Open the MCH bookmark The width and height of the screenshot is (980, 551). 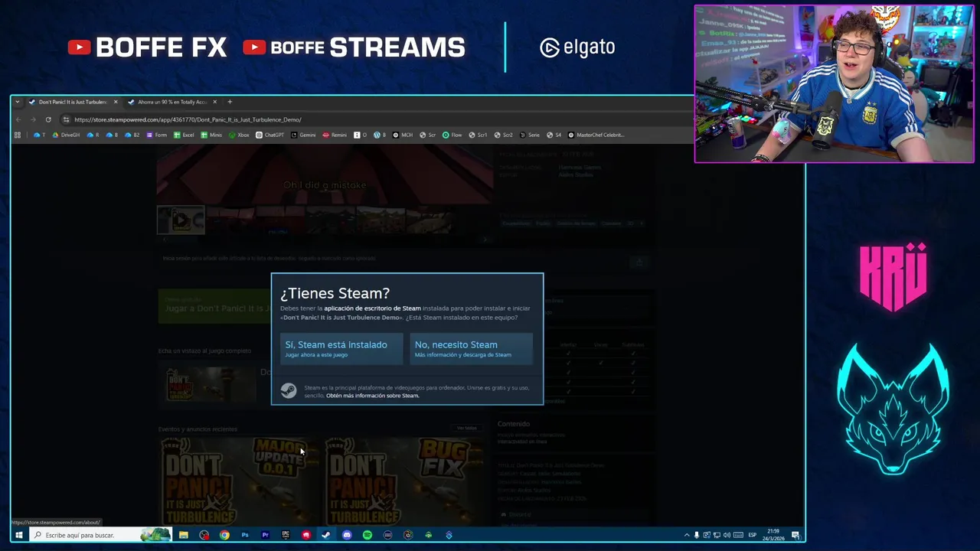403,135
